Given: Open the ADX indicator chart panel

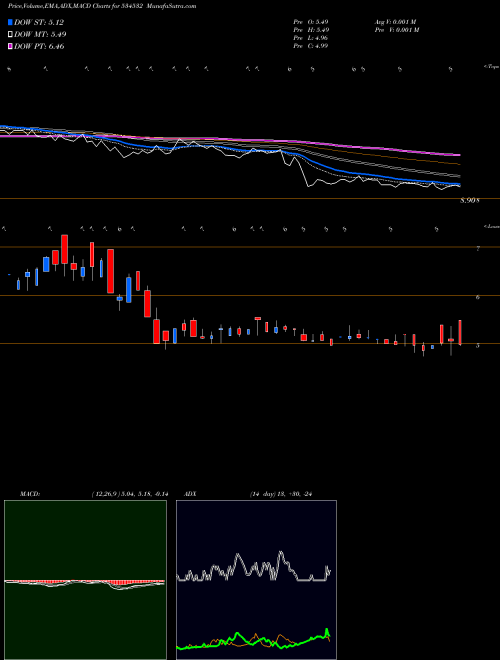Looking at the screenshot, I should [x=256, y=580].
